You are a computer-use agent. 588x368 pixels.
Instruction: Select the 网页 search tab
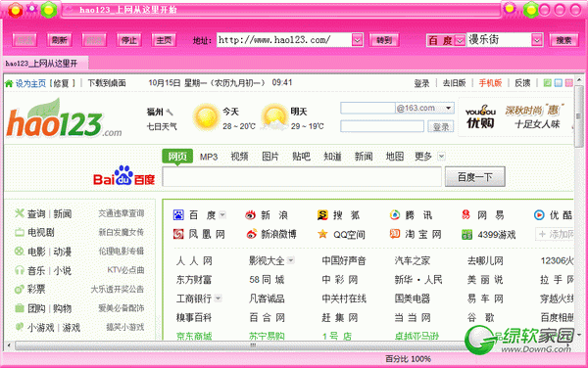coord(177,157)
